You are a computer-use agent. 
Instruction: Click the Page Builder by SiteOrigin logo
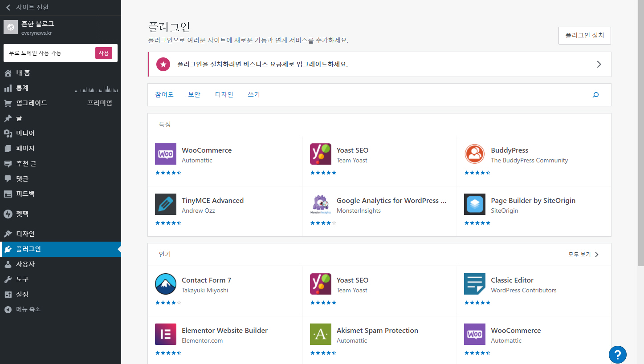(x=475, y=204)
